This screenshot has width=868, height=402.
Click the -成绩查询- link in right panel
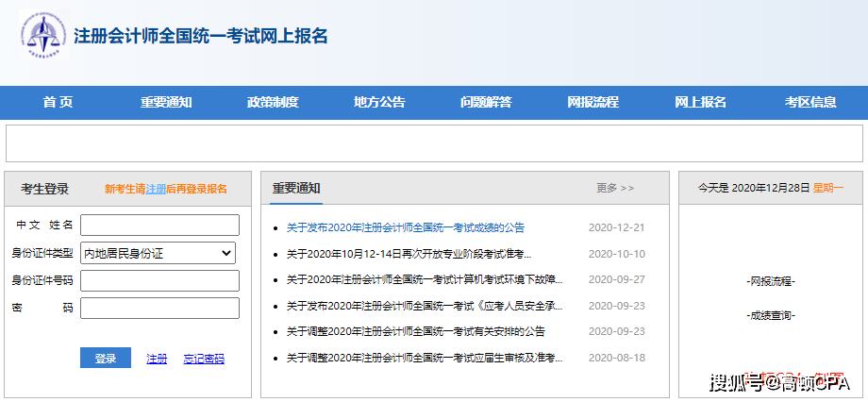(x=771, y=316)
